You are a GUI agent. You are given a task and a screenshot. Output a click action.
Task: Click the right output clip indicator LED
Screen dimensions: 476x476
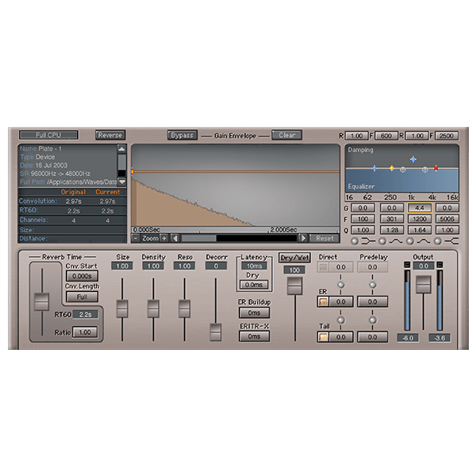click(x=440, y=265)
